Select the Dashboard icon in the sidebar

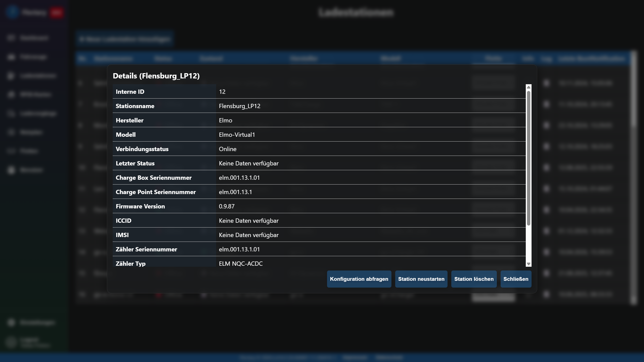coord(11,38)
